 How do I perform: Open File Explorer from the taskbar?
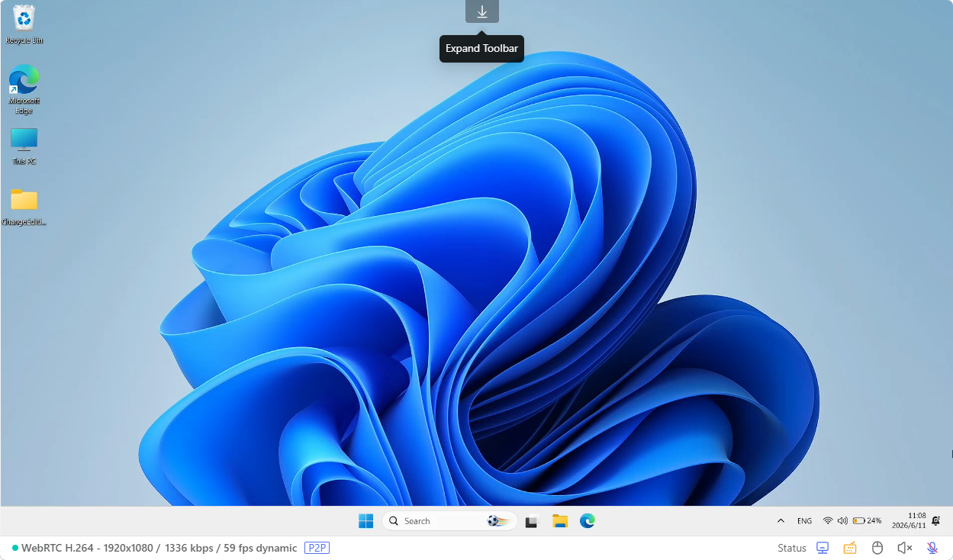tap(560, 521)
